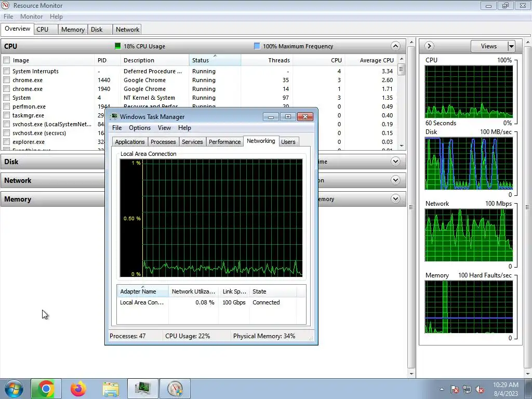The height and width of the screenshot is (399, 532).
Task: Open Task Manager File menu
Action: pyautogui.click(x=117, y=128)
